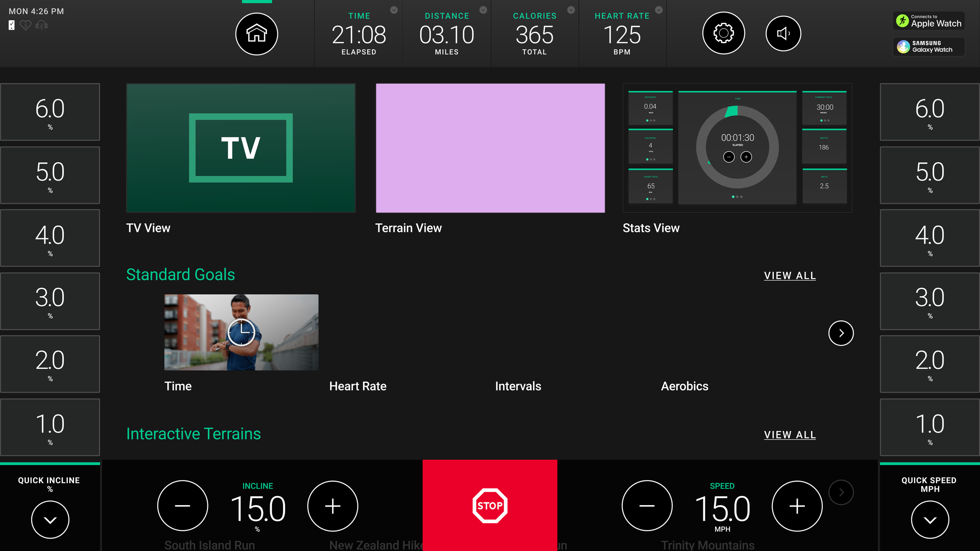Expand the DISTANCE metric dropdown
Viewport: 980px width, 551px height.
pyautogui.click(x=483, y=10)
